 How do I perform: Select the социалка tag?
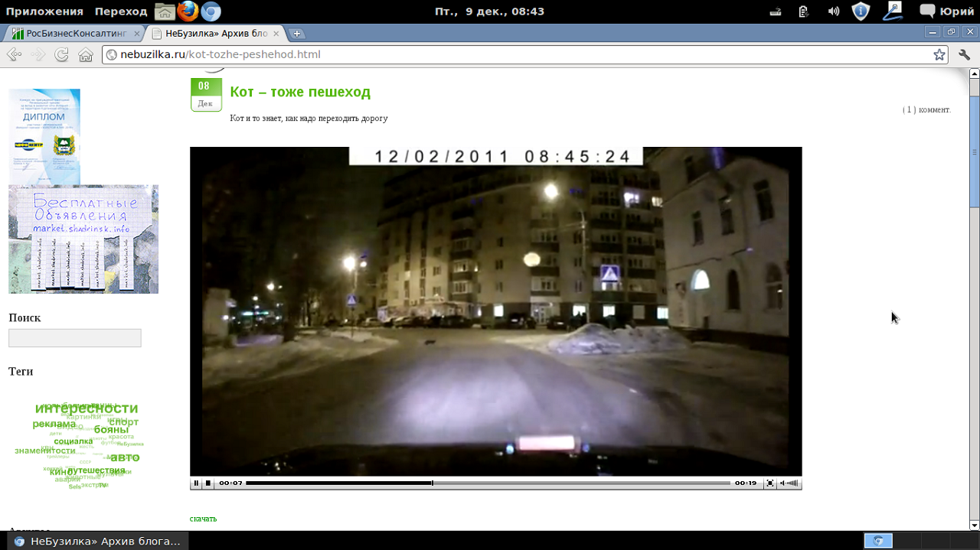click(x=73, y=441)
